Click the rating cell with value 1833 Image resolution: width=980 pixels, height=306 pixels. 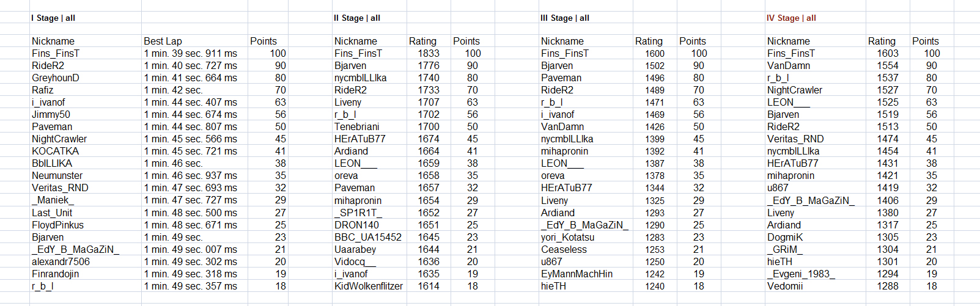coord(428,53)
